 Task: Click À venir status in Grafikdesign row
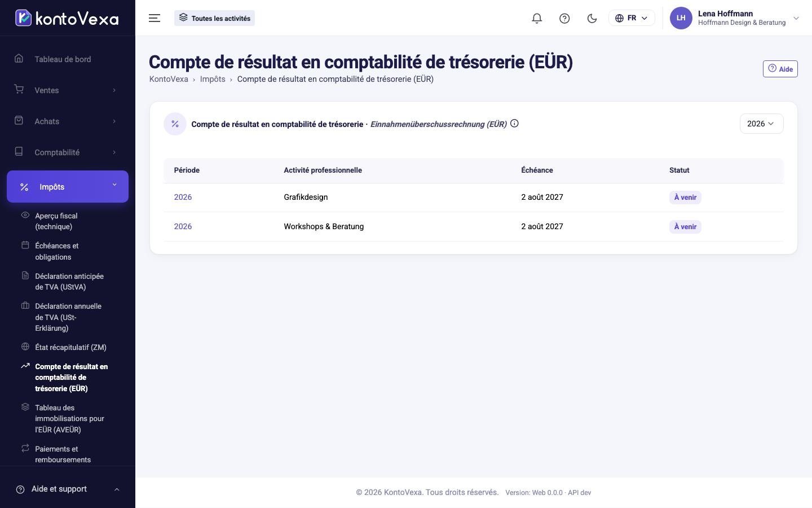point(685,198)
